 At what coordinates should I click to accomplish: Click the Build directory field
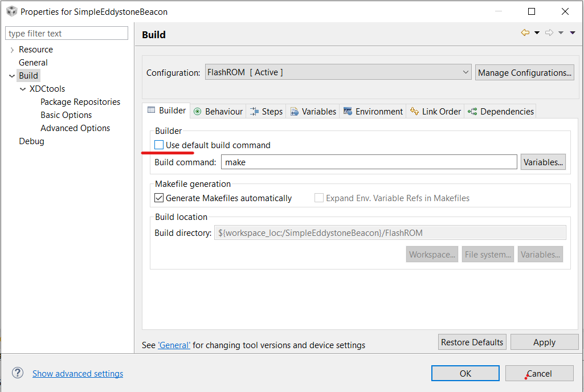(x=390, y=233)
